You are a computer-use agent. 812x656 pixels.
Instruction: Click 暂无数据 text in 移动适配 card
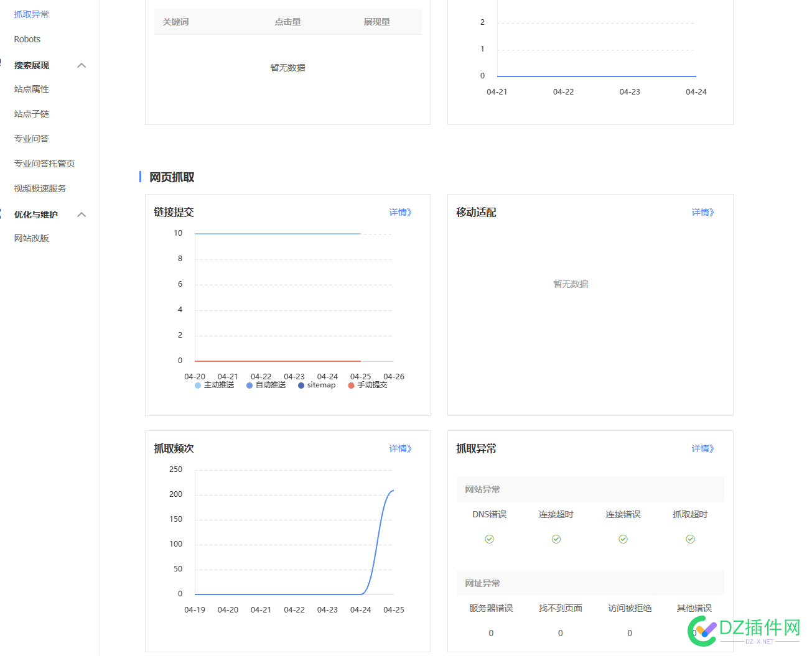click(x=571, y=284)
